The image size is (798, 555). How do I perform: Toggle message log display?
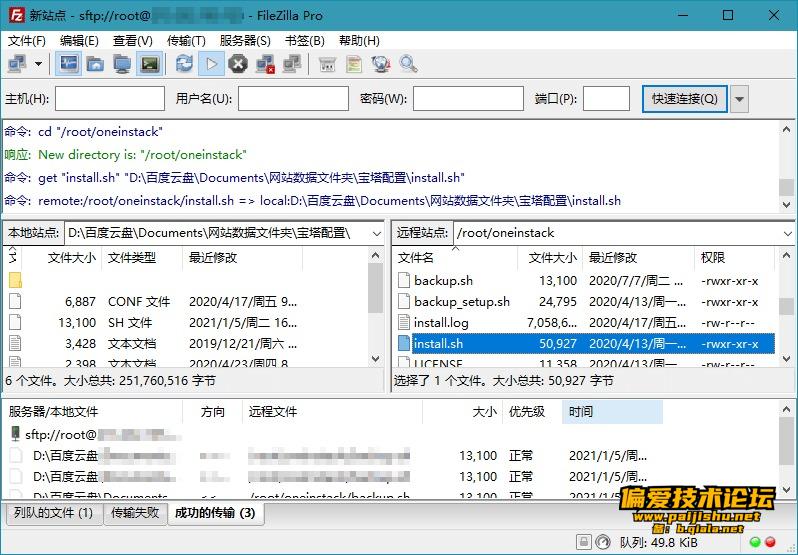coord(69,64)
